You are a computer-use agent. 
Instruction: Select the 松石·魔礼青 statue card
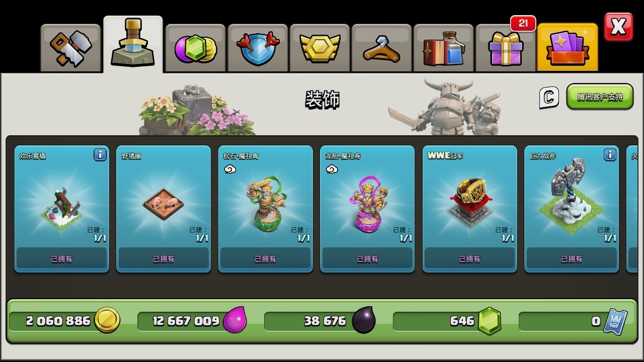pyautogui.click(x=265, y=209)
